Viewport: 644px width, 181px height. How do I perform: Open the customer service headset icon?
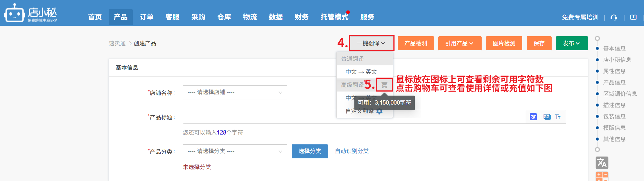[613, 17]
